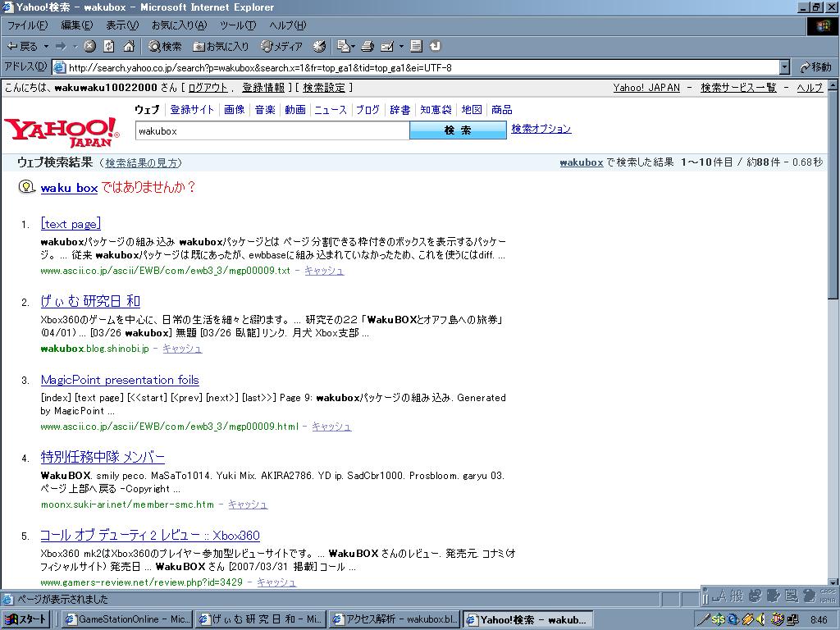Click the Discuss toolbar icon
Screen dimensions: 840x630
click(x=416, y=47)
